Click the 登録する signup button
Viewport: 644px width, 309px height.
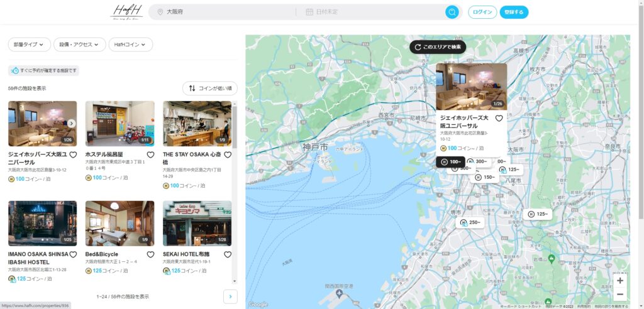(514, 12)
